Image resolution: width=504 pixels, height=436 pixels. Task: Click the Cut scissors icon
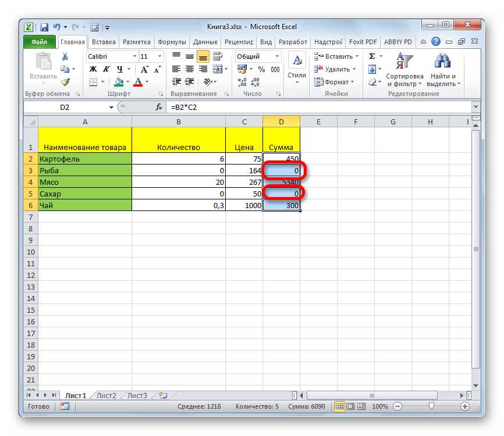click(x=65, y=56)
